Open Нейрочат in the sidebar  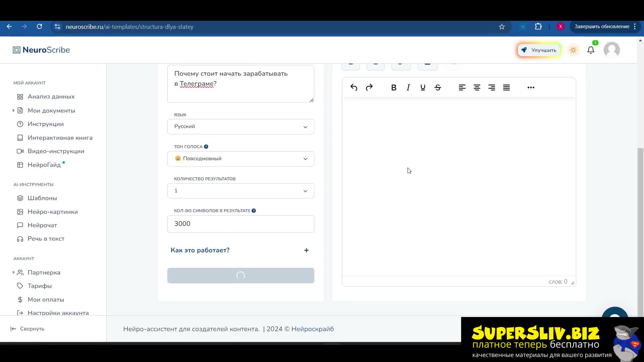point(42,225)
